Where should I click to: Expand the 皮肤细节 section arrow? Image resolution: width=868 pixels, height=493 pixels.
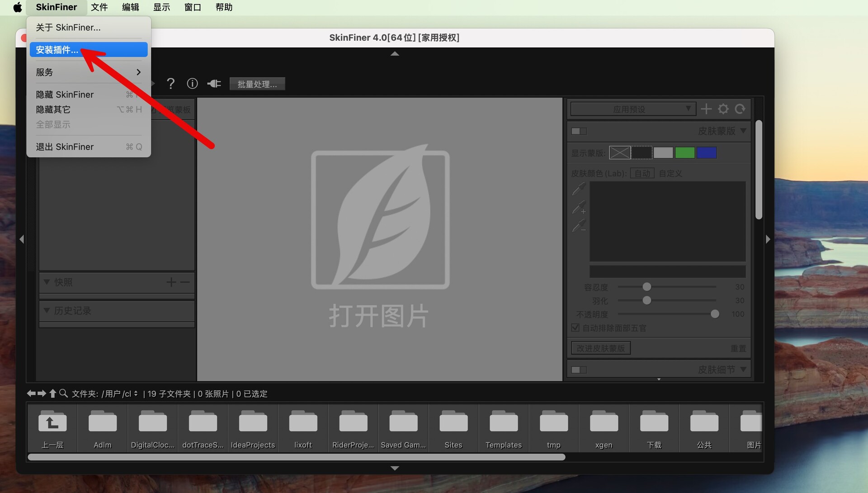coord(743,370)
